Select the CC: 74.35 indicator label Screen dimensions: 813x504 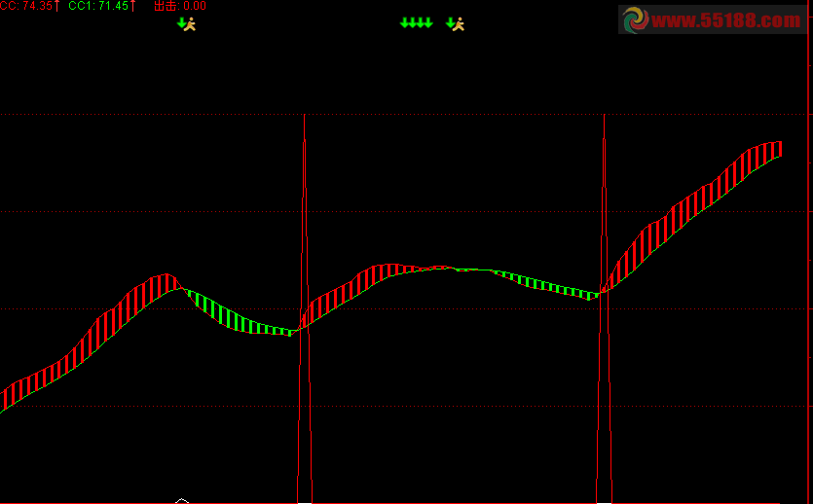[26, 6]
